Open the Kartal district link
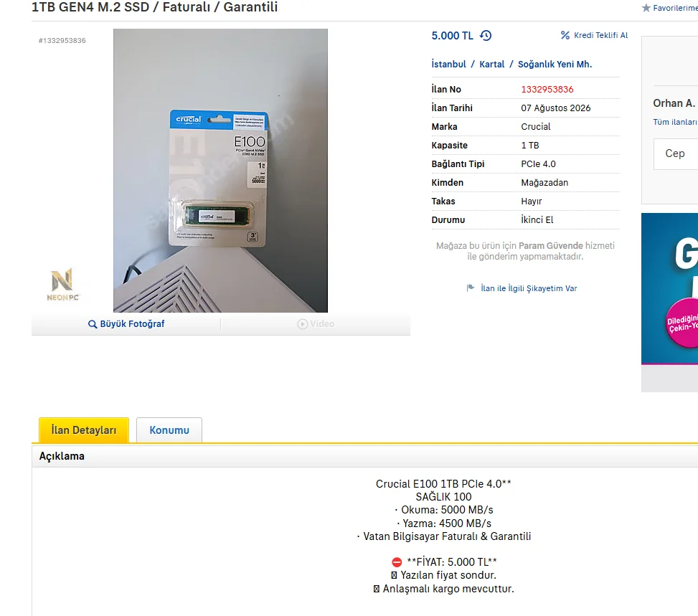This screenshot has width=698, height=616. pyautogui.click(x=492, y=64)
